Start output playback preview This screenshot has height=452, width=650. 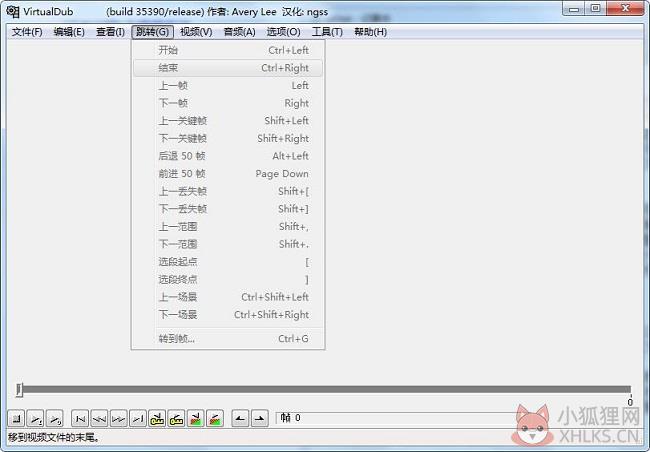pyautogui.click(x=54, y=419)
